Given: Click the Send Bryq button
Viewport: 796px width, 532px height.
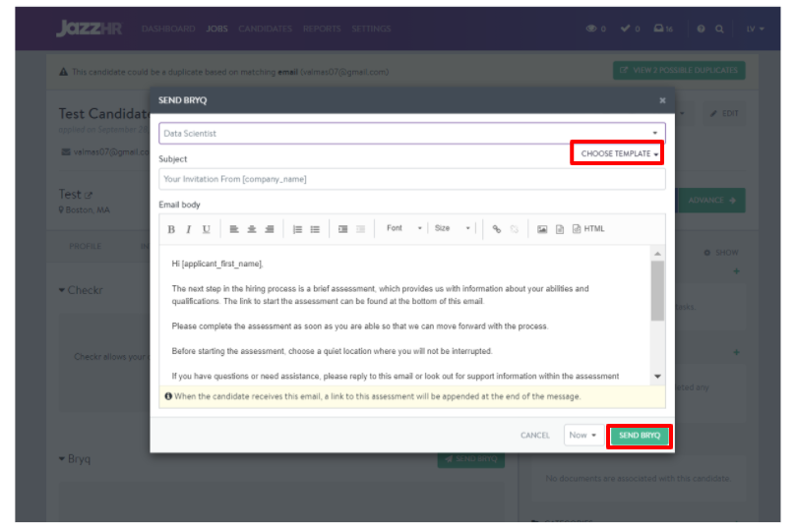Looking at the screenshot, I should [x=640, y=435].
